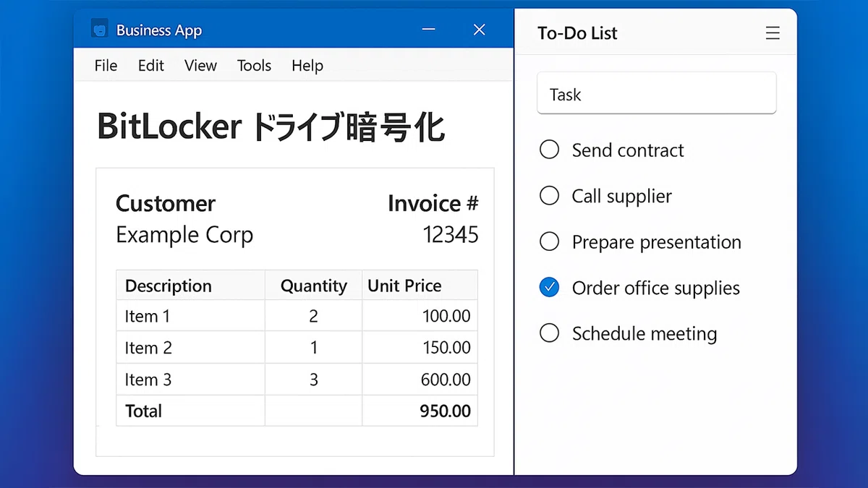
Task: Open the To-Do List hamburger menu
Action: click(773, 33)
